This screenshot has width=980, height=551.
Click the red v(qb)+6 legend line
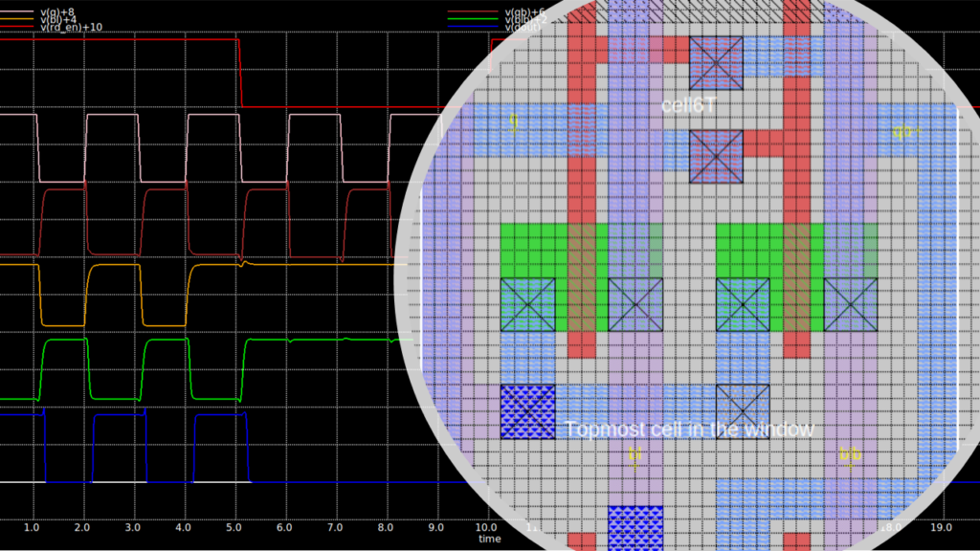click(x=475, y=11)
